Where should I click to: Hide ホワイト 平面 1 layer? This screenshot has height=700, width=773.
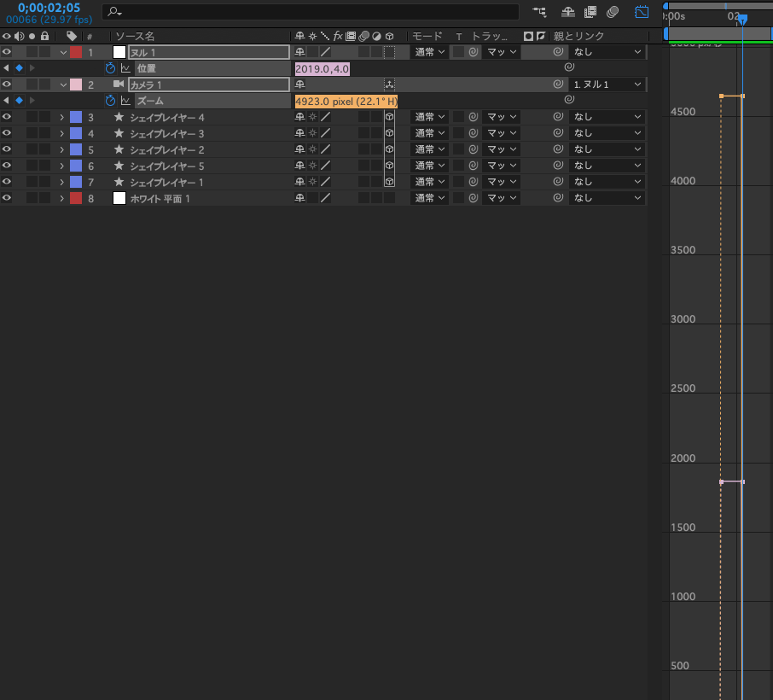point(7,198)
